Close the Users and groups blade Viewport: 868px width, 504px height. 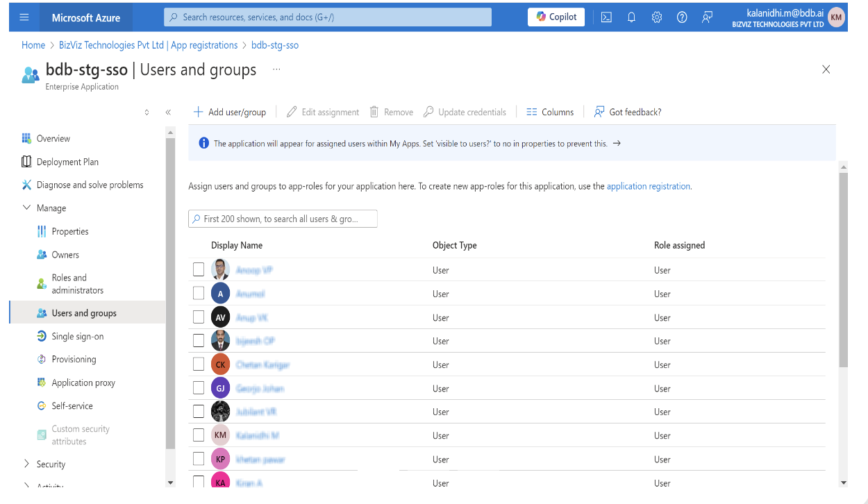tap(826, 69)
